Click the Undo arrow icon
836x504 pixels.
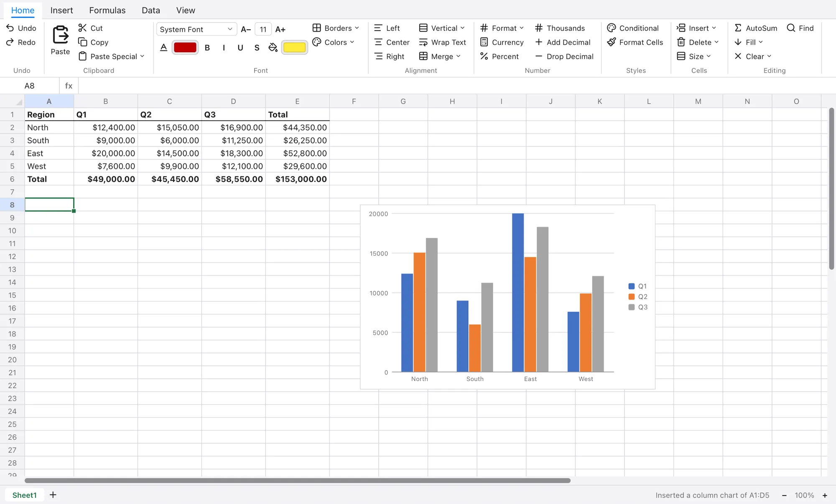[10, 28]
